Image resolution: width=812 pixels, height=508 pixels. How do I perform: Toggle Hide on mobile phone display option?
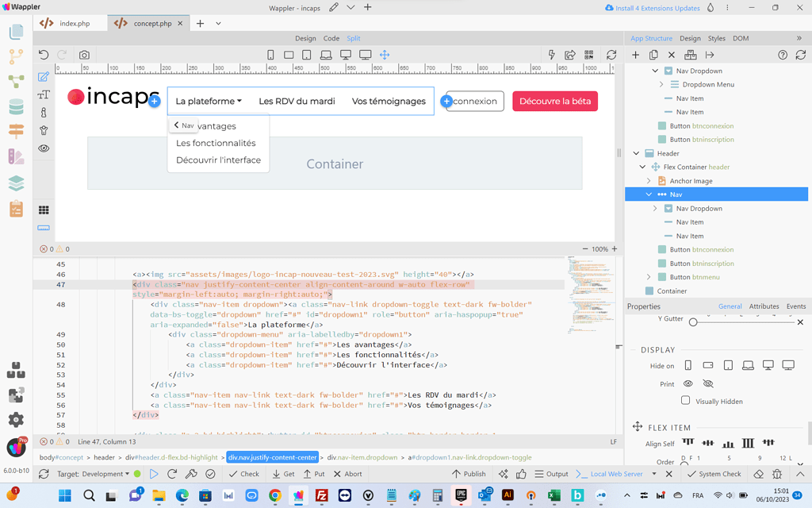(688, 366)
